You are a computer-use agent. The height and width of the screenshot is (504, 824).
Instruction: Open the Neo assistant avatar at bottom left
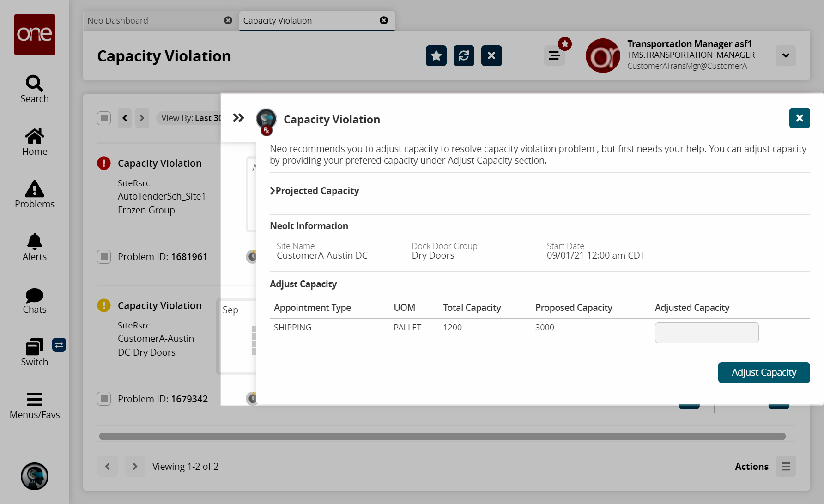(35, 476)
